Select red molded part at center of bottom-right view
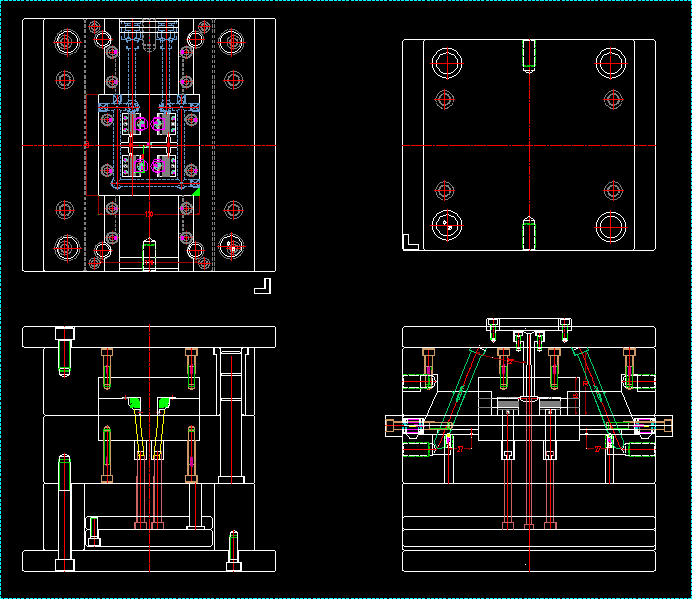 pos(528,400)
